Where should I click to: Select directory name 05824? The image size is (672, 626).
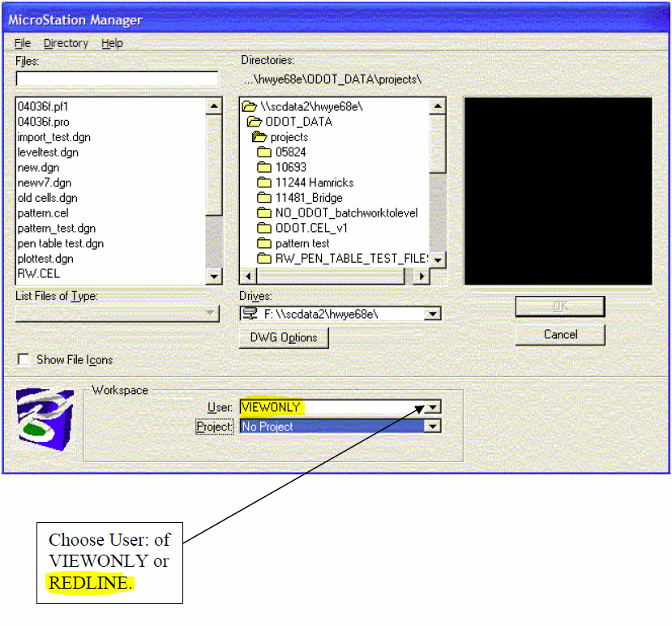pos(291,152)
